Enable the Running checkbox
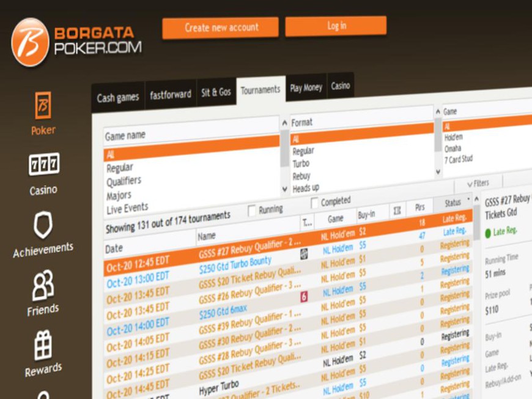This screenshot has width=532, height=399. (252, 211)
